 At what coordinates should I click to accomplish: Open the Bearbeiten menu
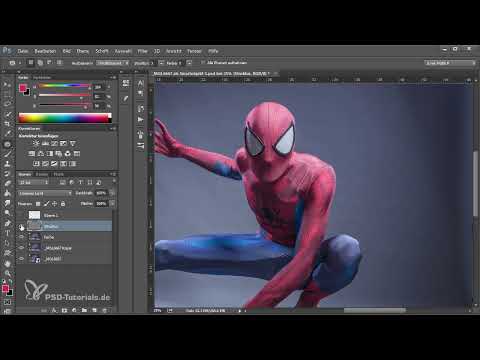pyautogui.click(x=45, y=51)
